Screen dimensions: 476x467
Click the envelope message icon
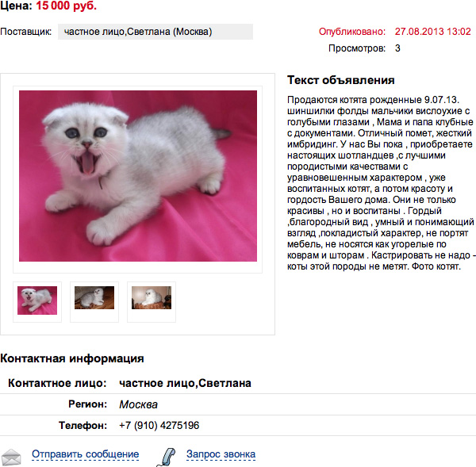11,457
